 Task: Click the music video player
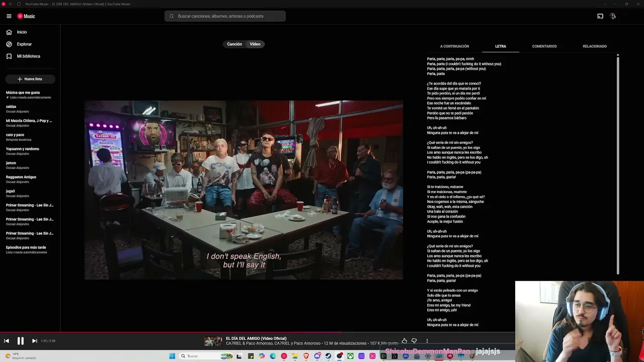coord(244,190)
